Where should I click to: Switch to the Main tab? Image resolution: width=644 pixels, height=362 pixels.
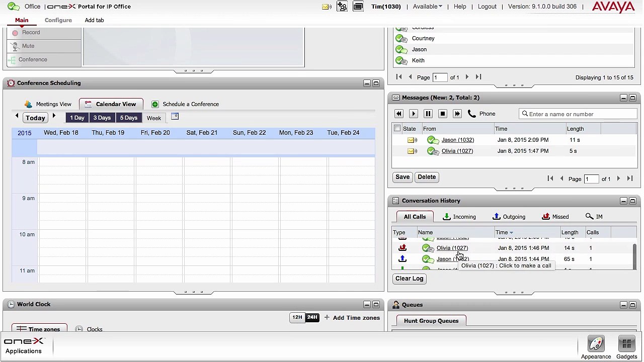coord(22,20)
